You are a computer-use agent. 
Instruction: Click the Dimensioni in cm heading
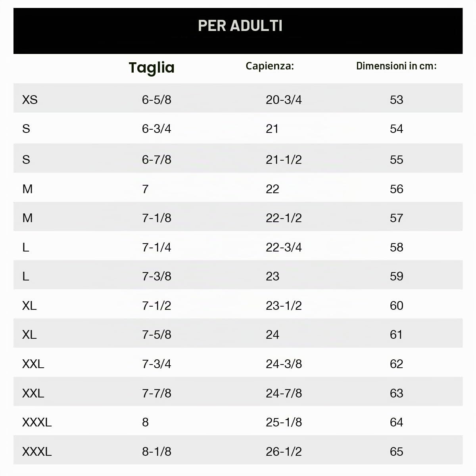(396, 66)
